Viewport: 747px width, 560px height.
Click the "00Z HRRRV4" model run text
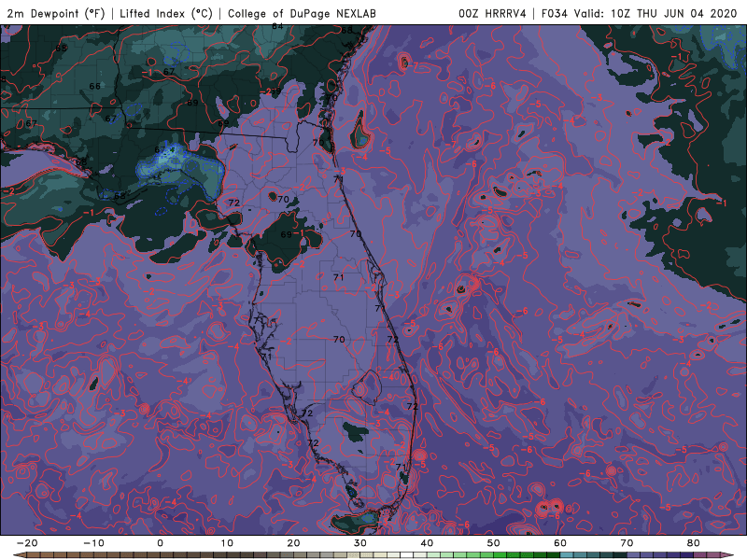[492, 14]
